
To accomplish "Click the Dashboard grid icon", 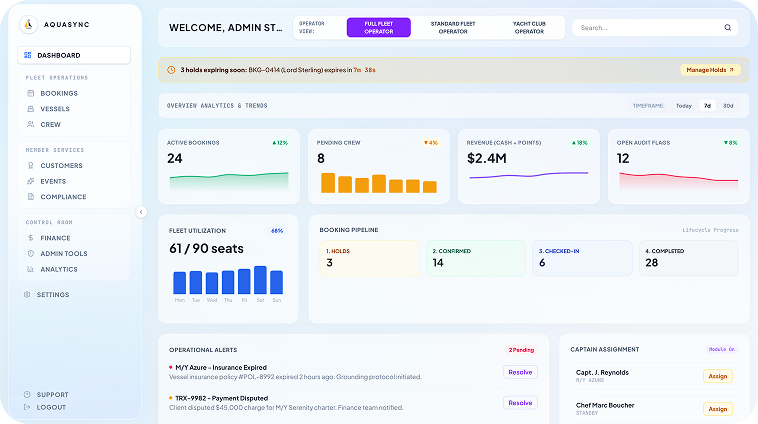I will click(28, 55).
